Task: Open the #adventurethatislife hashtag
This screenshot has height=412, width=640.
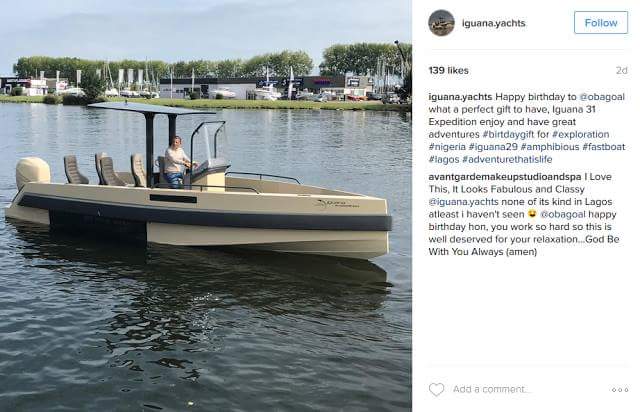Action: (507, 159)
